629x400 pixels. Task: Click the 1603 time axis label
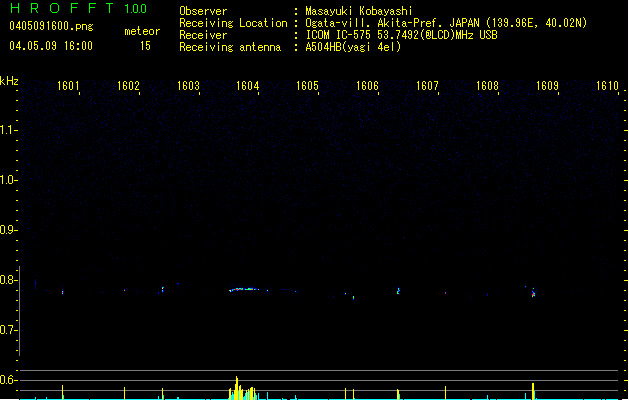point(188,86)
